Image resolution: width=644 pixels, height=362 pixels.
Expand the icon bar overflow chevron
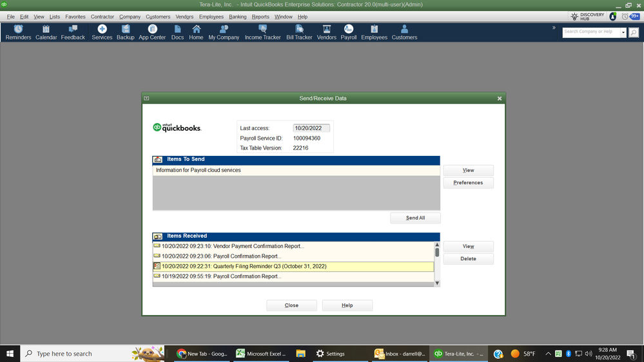tap(554, 28)
